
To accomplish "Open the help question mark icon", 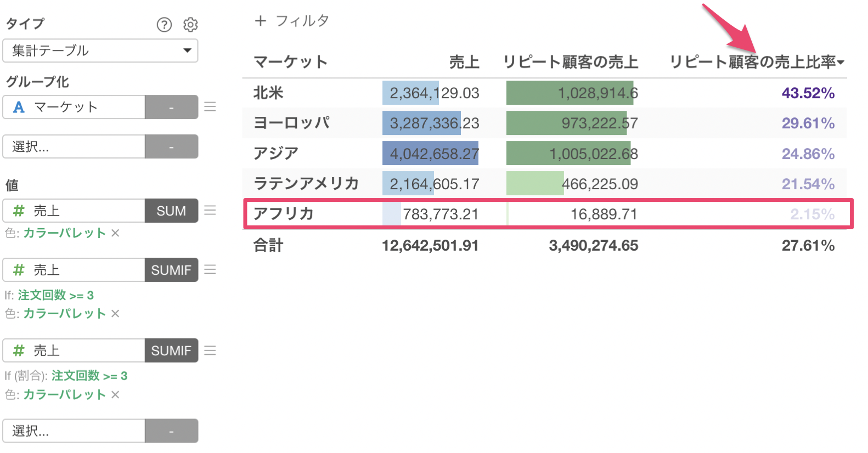I will 164,25.
